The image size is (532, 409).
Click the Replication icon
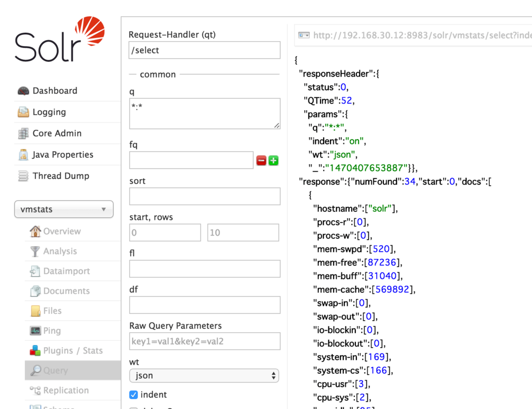tap(35, 390)
